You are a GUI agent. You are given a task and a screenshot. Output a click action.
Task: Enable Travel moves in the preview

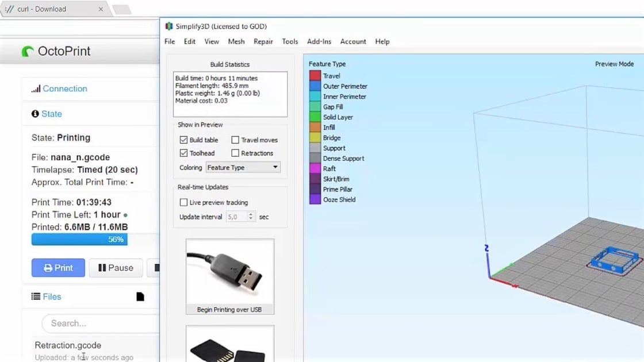[x=235, y=140]
